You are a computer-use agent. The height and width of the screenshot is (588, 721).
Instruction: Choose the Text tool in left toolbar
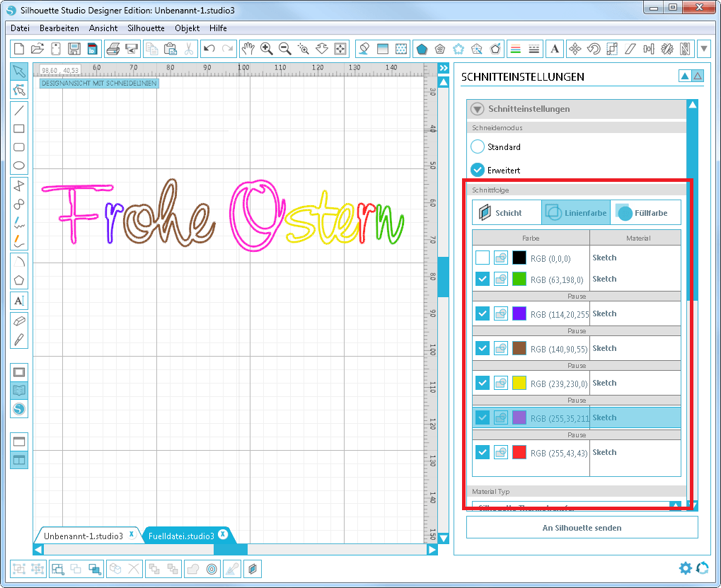coord(19,301)
